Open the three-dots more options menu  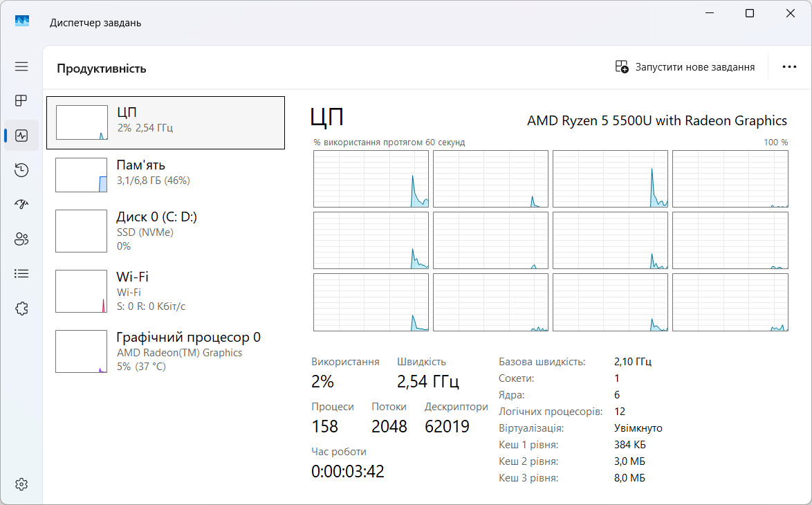click(x=789, y=67)
